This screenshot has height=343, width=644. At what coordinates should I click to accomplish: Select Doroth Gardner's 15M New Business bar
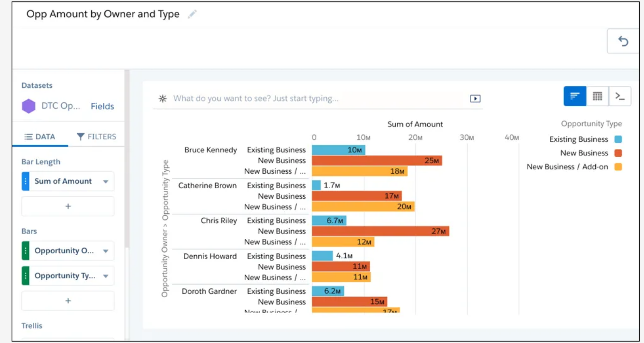(x=350, y=302)
